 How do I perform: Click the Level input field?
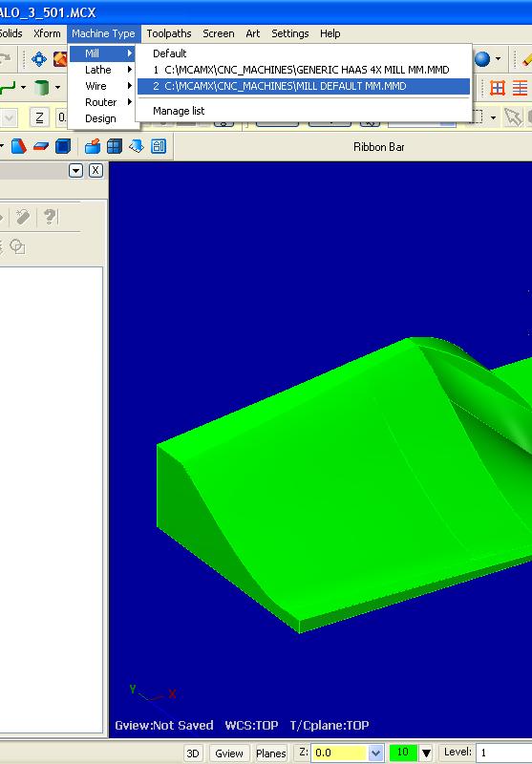[503, 753]
